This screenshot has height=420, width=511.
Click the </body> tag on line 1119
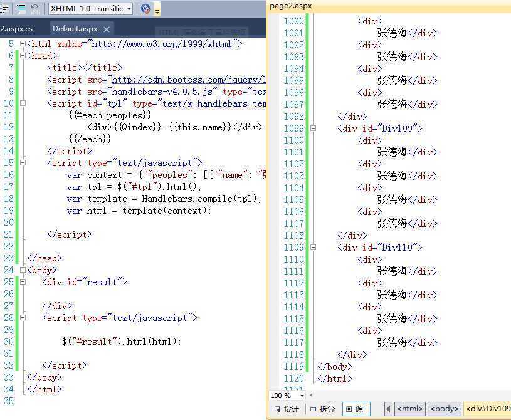(x=335, y=366)
